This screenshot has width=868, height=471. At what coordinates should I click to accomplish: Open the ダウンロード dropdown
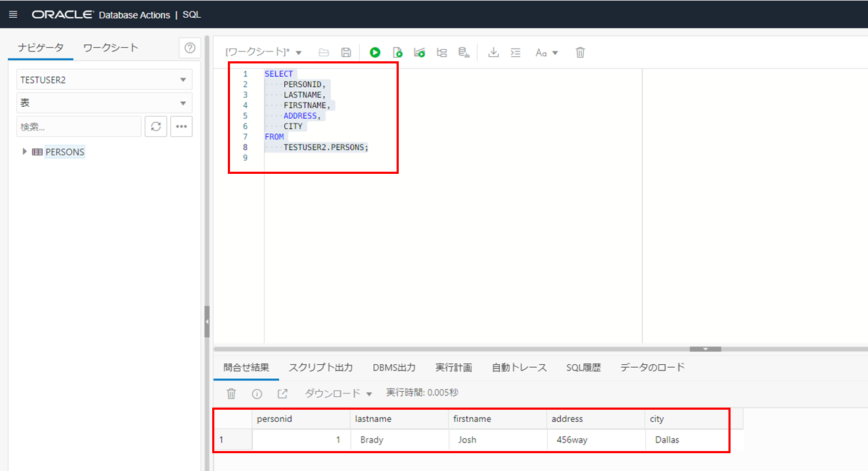click(339, 393)
